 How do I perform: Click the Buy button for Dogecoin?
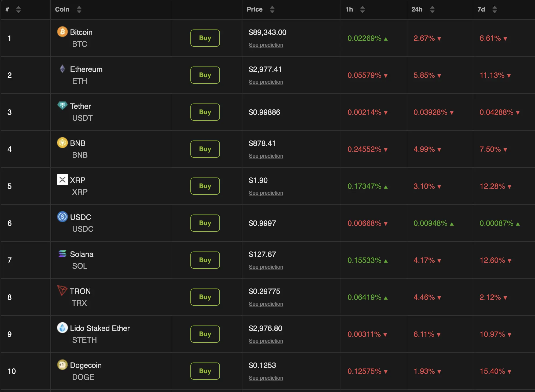click(205, 371)
